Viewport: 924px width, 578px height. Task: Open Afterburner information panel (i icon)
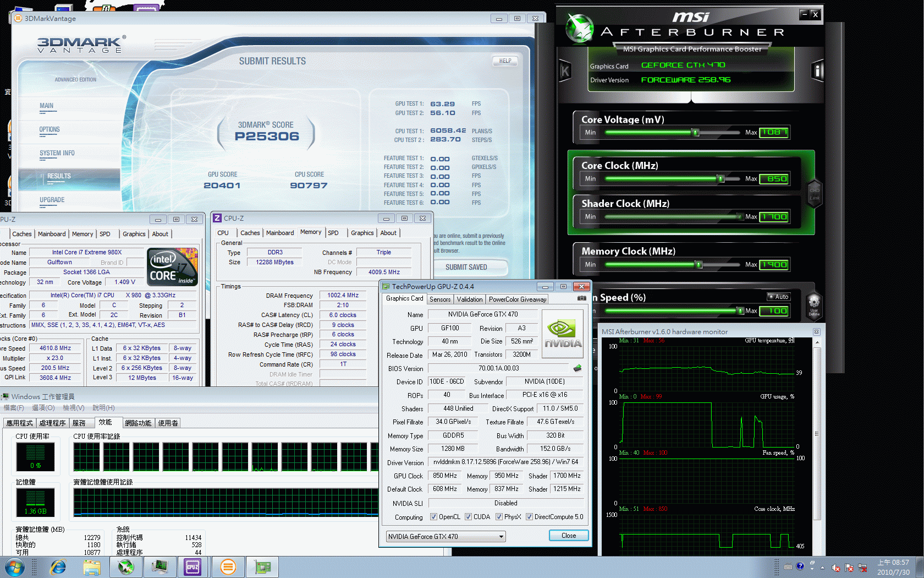818,71
